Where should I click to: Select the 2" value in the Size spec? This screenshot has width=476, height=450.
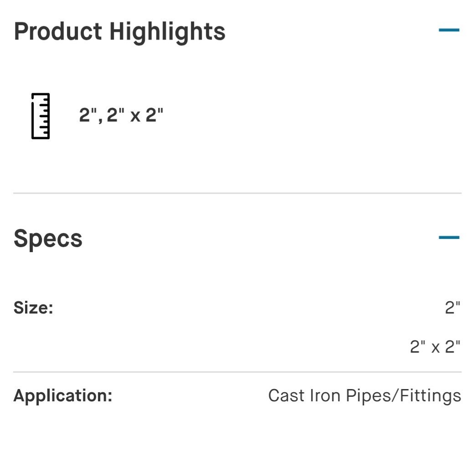453,308
